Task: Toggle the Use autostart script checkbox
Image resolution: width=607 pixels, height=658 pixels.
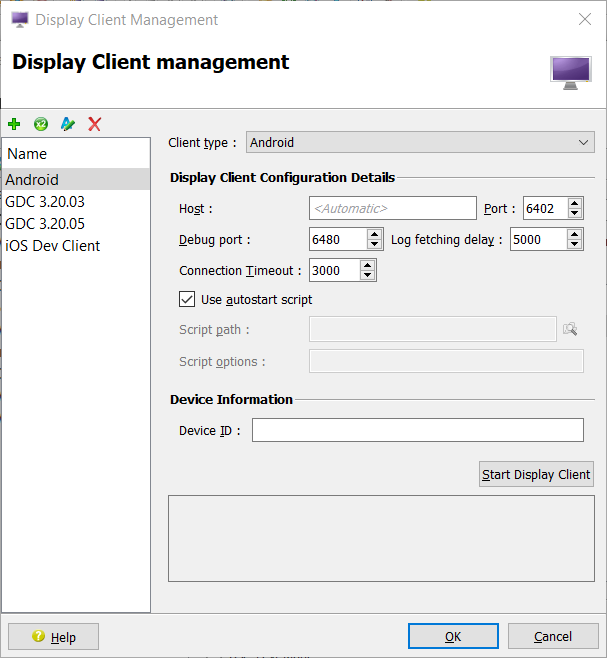Action: click(x=186, y=299)
